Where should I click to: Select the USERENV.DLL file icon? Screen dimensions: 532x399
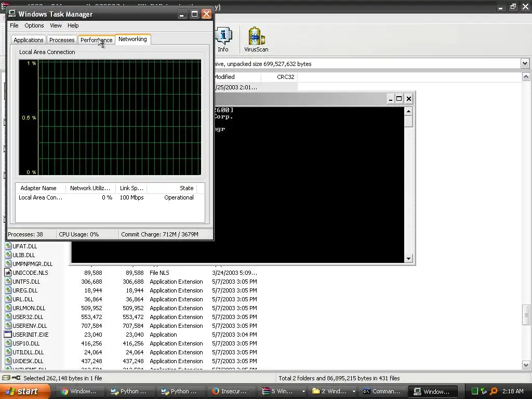coord(8,325)
